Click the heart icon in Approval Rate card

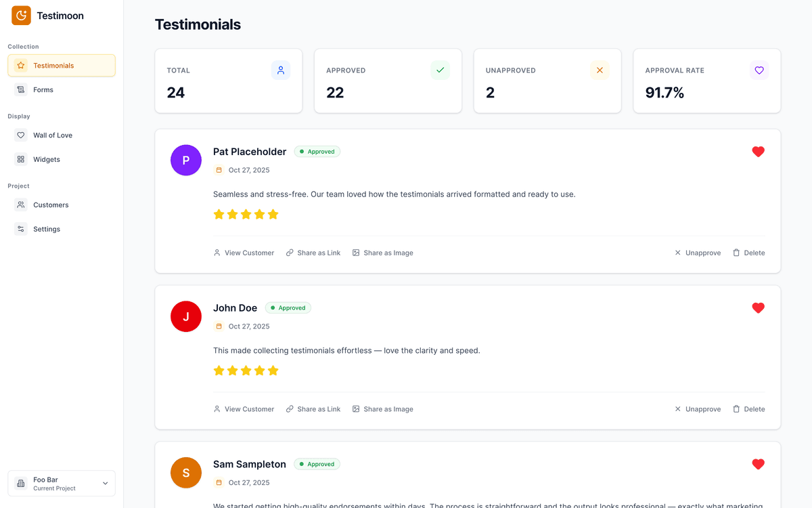pos(759,70)
